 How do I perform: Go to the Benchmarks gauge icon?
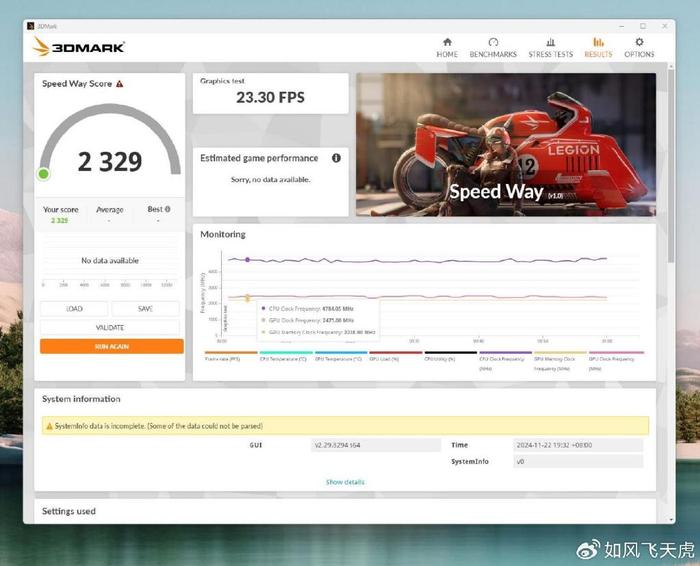(493, 42)
